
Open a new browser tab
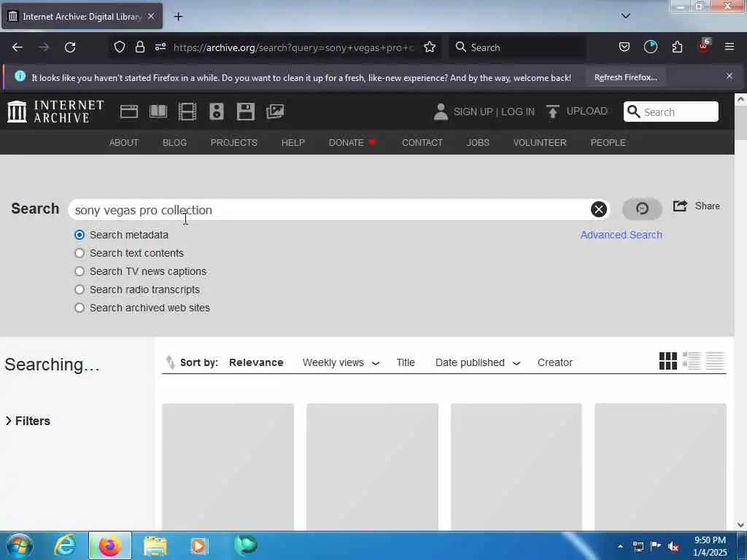[178, 17]
